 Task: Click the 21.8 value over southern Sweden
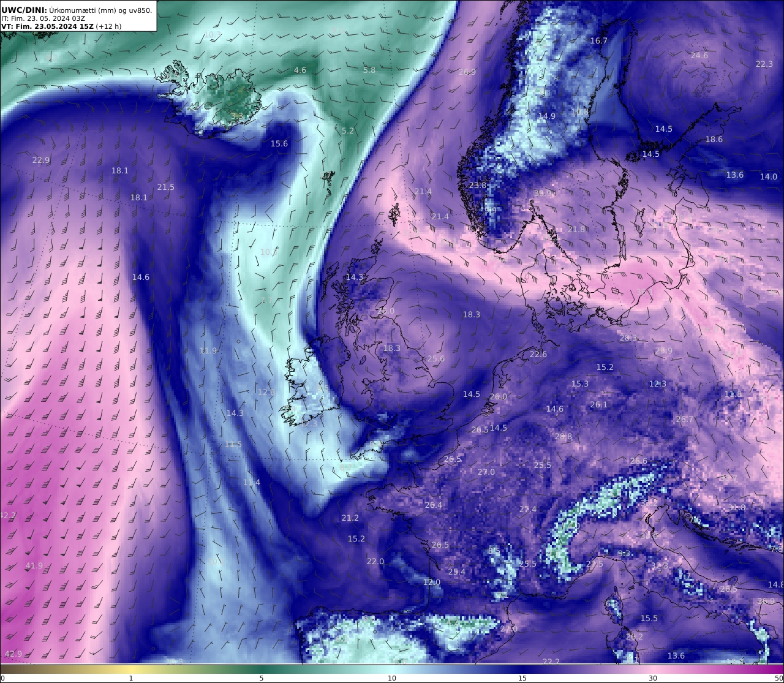[576, 230]
